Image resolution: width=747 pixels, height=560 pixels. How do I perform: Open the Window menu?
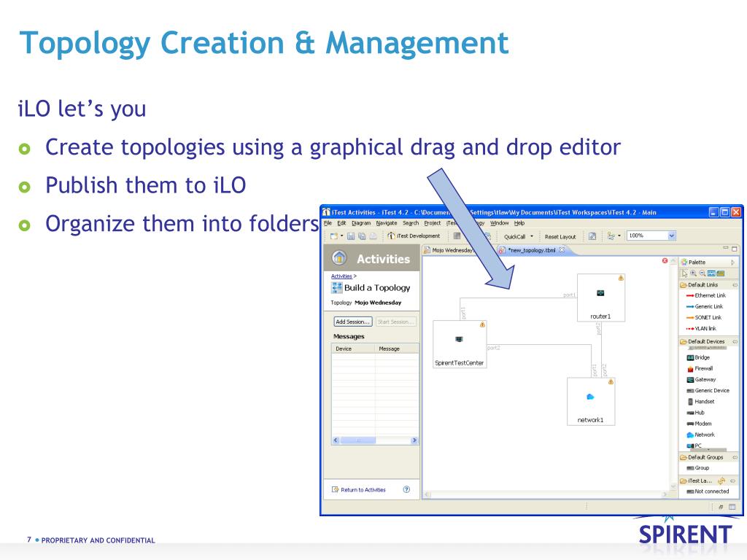[499, 223]
